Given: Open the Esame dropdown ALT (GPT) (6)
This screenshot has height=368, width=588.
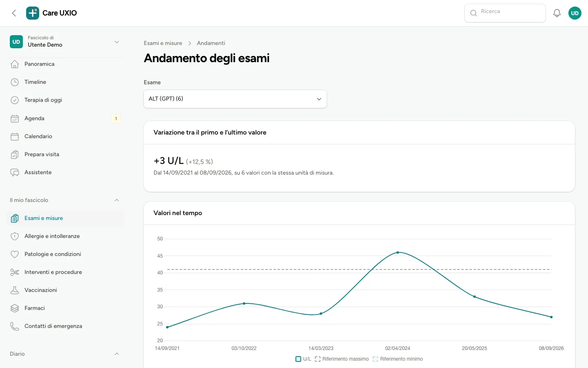Looking at the screenshot, I should coord(235,99).
